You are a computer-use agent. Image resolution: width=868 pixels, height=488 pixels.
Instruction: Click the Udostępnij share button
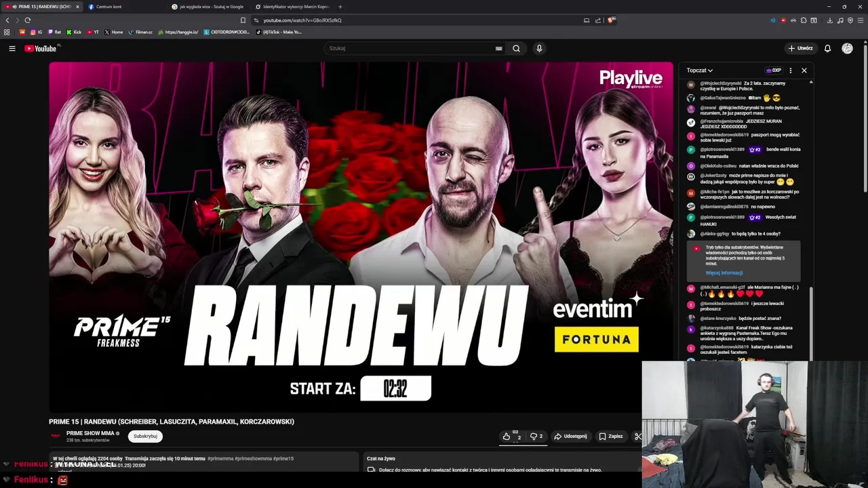coord(571,436)
